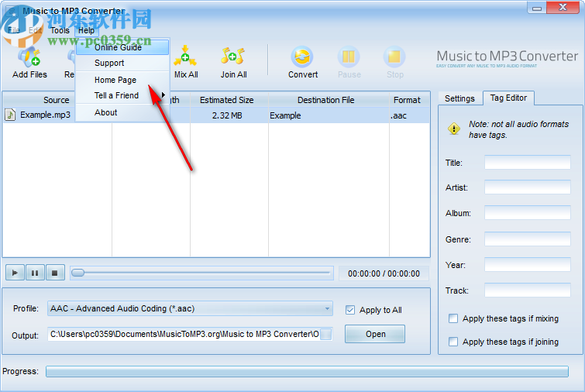Enable Apply these tags if mixing
Image resolution: width=585 pixels, height=392 pixels.
point(453,318)
